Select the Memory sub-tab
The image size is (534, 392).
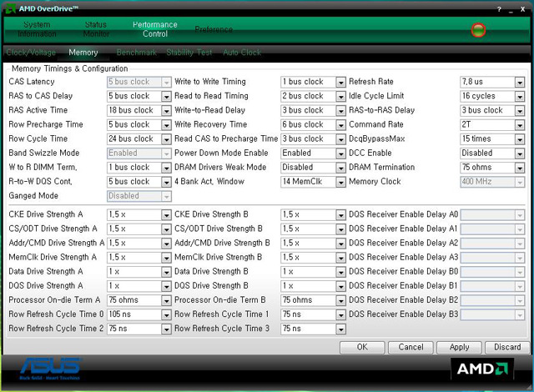83,53
